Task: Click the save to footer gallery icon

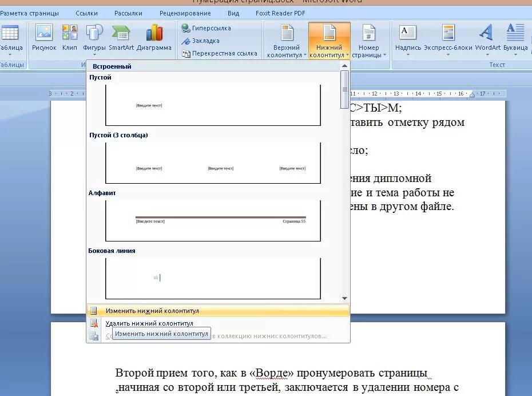Action: (94, 336)
